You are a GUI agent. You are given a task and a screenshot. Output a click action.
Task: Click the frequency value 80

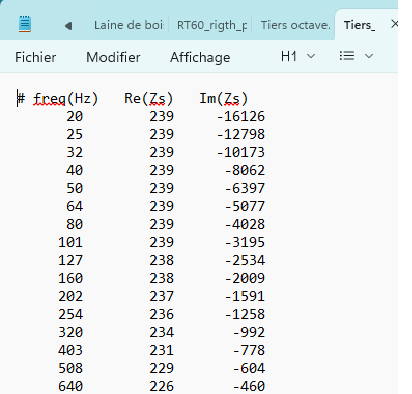point(74,224)
